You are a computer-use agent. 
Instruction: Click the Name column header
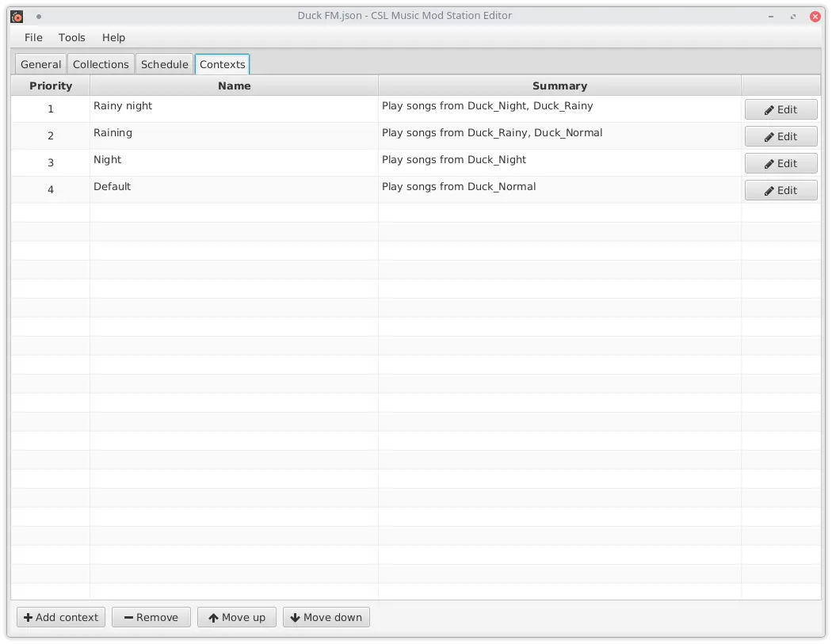pos(234,86)
